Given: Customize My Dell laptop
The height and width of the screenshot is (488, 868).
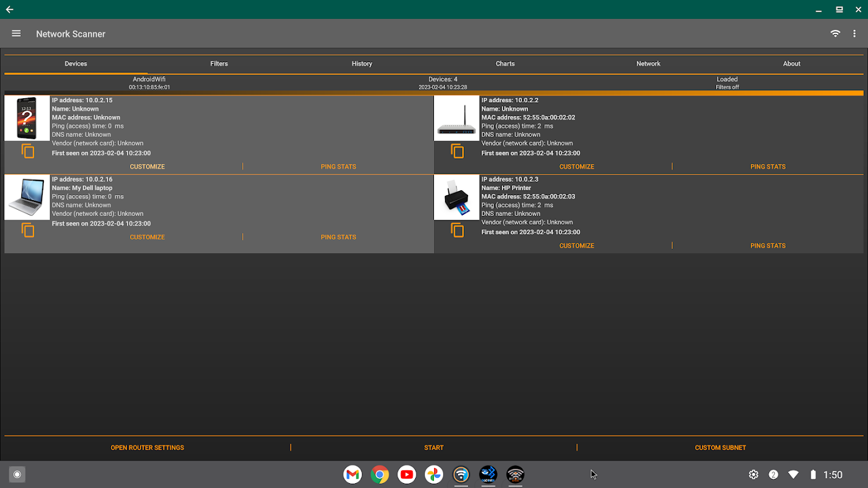Looking at the screenshot, I should (147, 237).
